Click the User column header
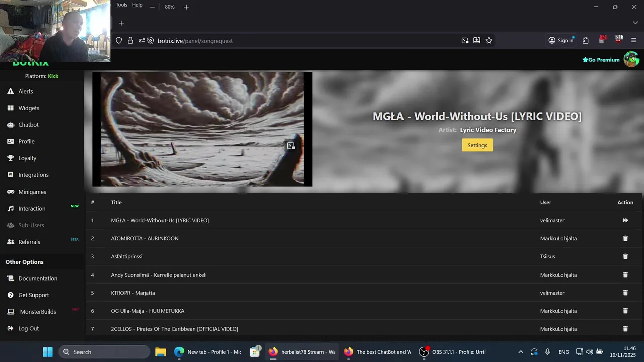This screenshot has height=362, width=644. pos(546,202)
